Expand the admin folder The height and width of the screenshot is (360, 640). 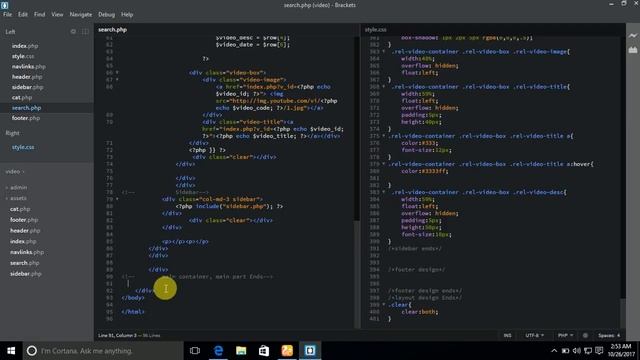coord(16,188)
